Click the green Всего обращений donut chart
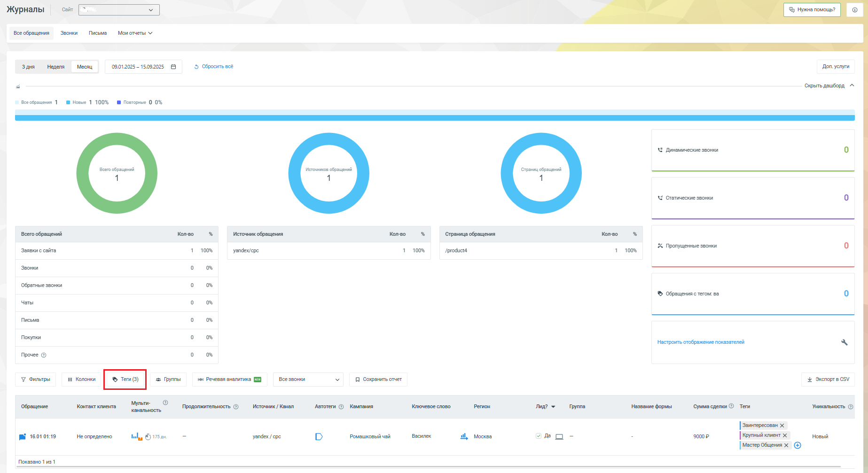Viewport: 868px width, 473px height. pos(117,173)
